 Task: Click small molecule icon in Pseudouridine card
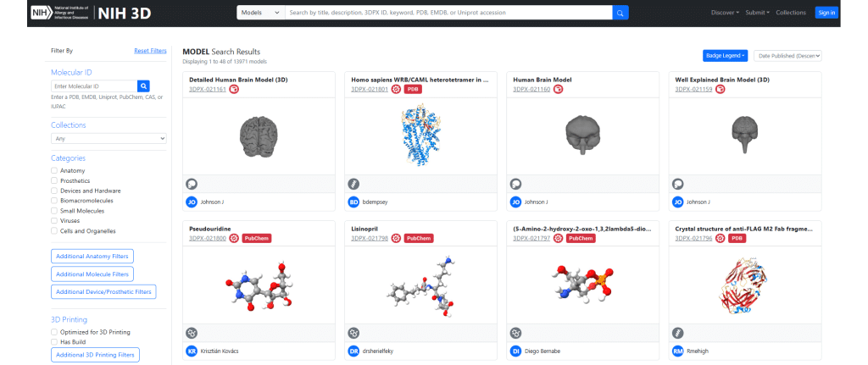pos(192,333)
